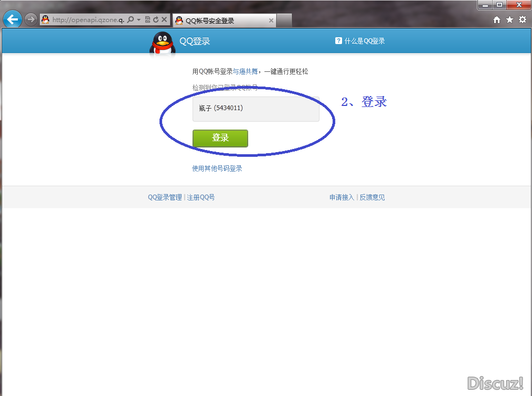Viewport: 532px width, 396px height.
Task: Open a new blank tab
Action: pyautogui.click(x=284, y=20)
